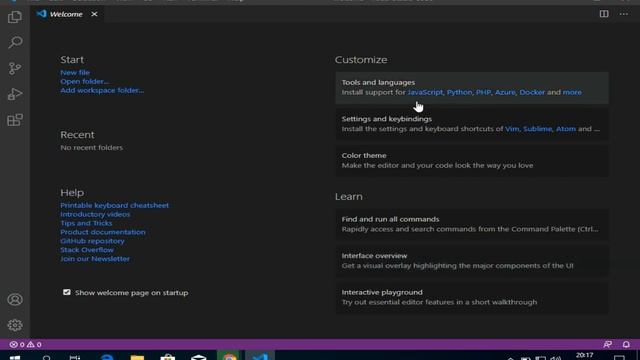The height and width of the screenshot is (360, 640).
Task: Open the GitHub repository link
Action: pos(92,241)
